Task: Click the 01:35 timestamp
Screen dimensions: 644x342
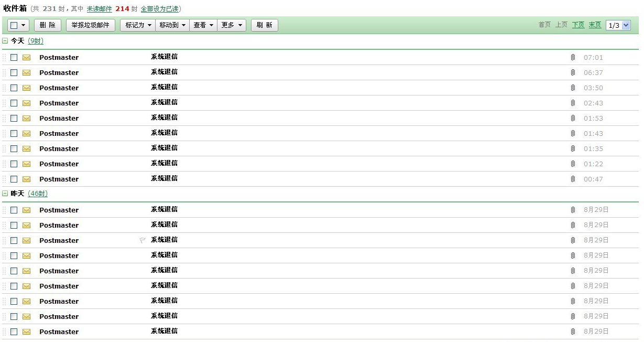Action: point(593,149)
